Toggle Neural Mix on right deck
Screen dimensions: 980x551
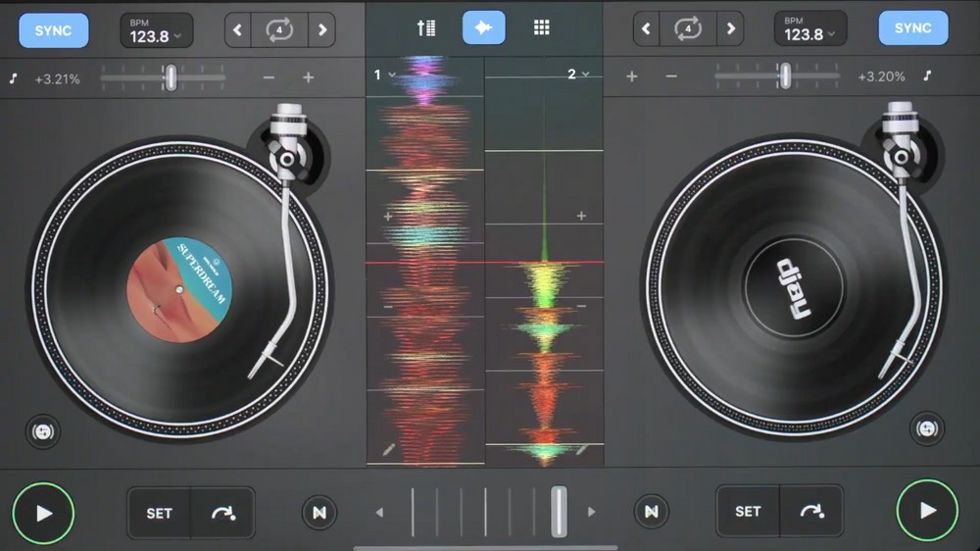(x=652, y=512)
